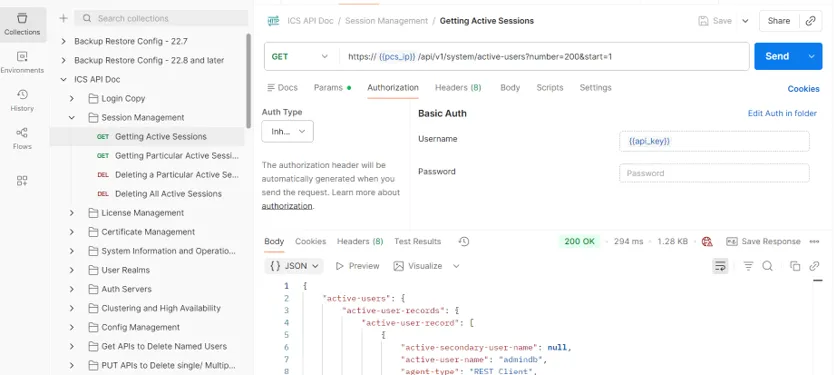This screenshot has height=375, width=837.
Task: Open the Flows sidebar panel
Action: pos(22,139)
